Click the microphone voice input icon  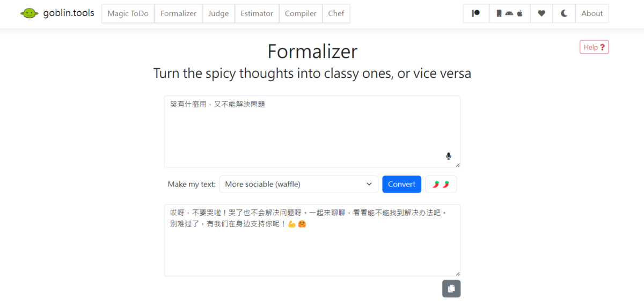click(449, 156)
